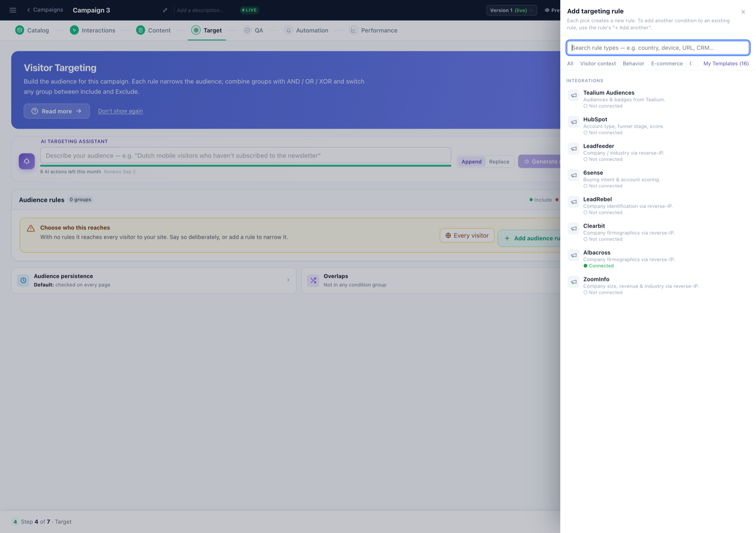Click the HubSpot integration icon
Viewport: 756px width, 533px height.
point(574,122)
